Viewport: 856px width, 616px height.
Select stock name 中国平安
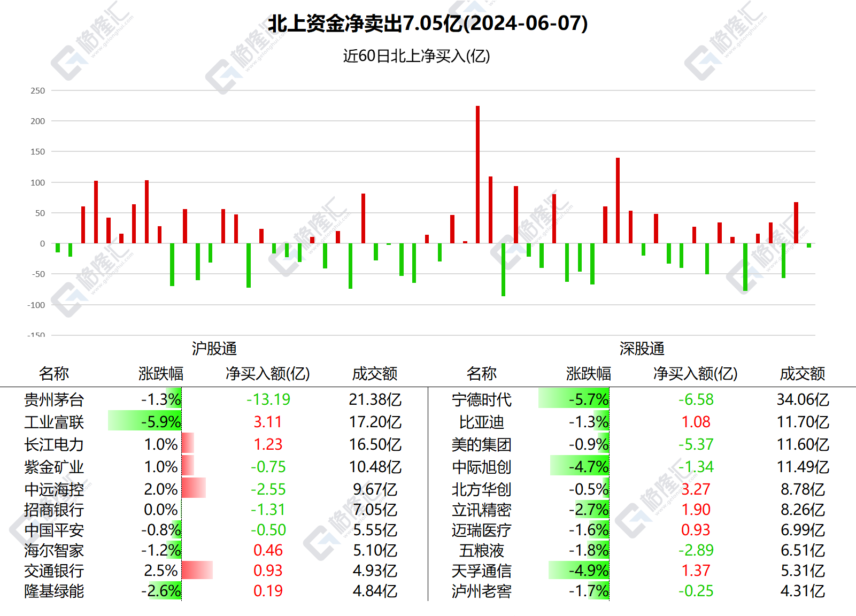click(54, 530)
